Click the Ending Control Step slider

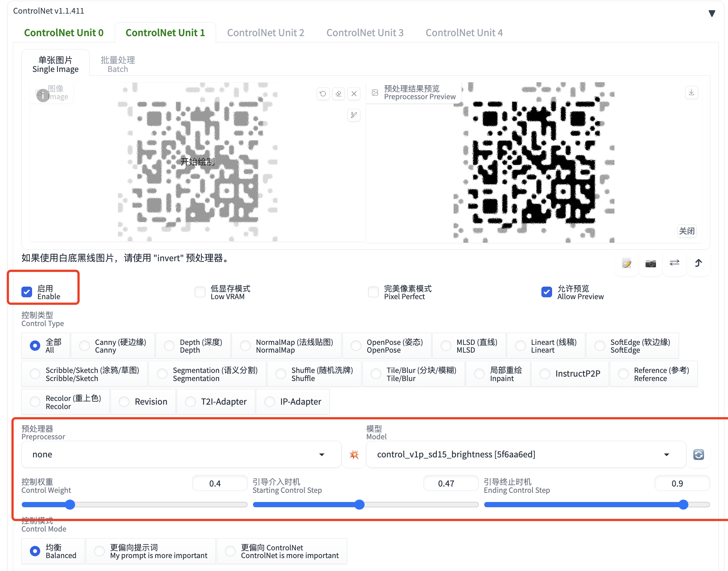[597, 505]
